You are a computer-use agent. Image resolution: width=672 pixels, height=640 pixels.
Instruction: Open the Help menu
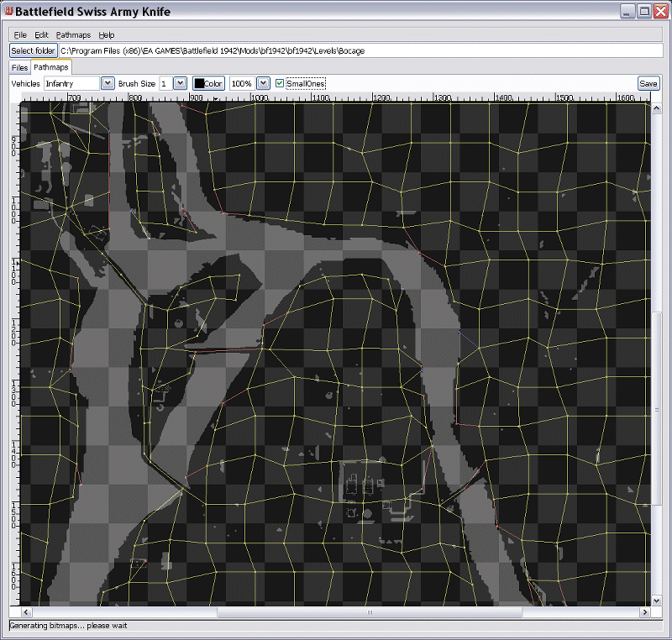[107, 35]
